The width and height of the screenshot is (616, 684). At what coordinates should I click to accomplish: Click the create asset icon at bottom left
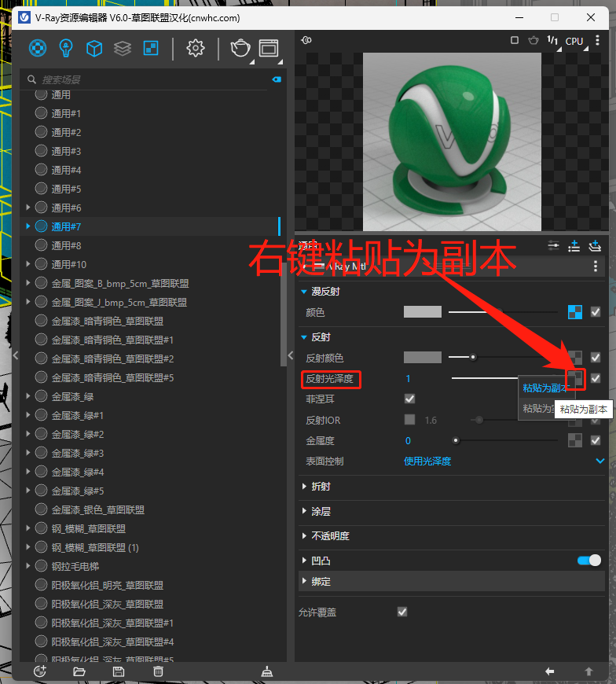[x=39, y=671]
